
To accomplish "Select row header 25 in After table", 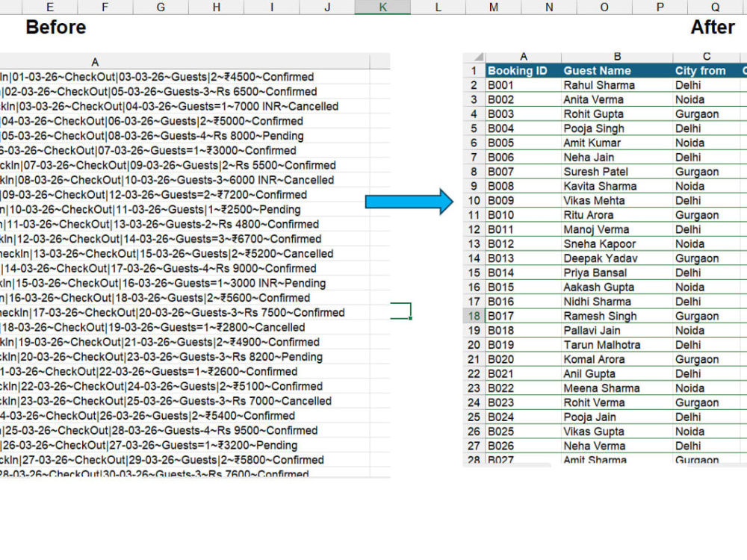I will 474,417.
